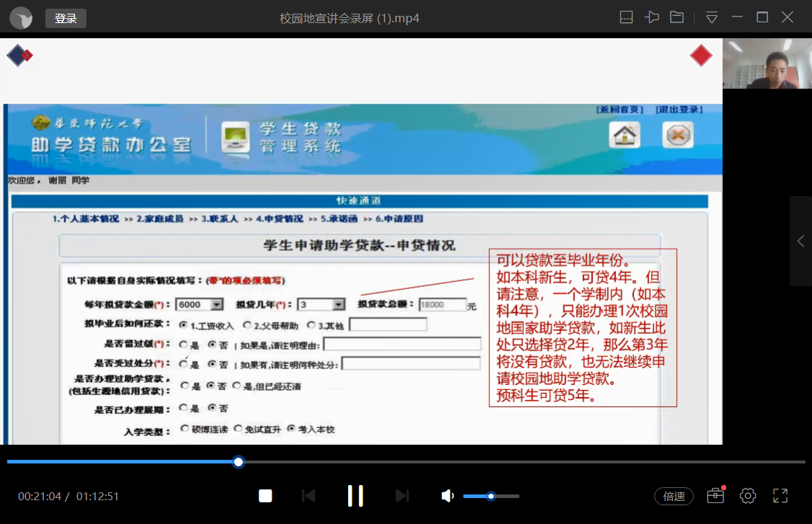
Task: Open the 拟贷几年 dropdown
Action: [339, 305]
